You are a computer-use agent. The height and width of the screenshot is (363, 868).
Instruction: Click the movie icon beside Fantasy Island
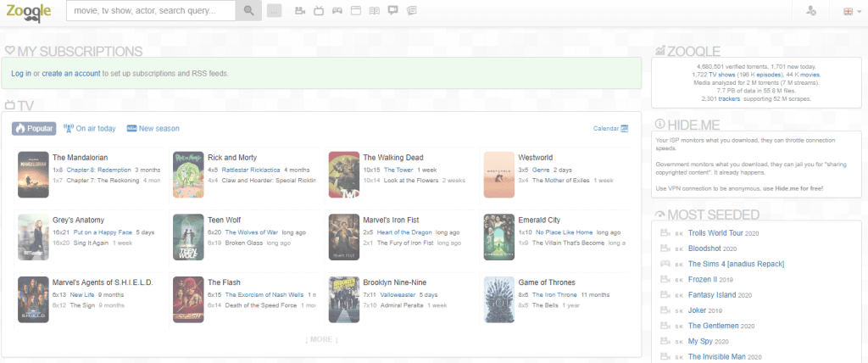[x=665, y=295]
